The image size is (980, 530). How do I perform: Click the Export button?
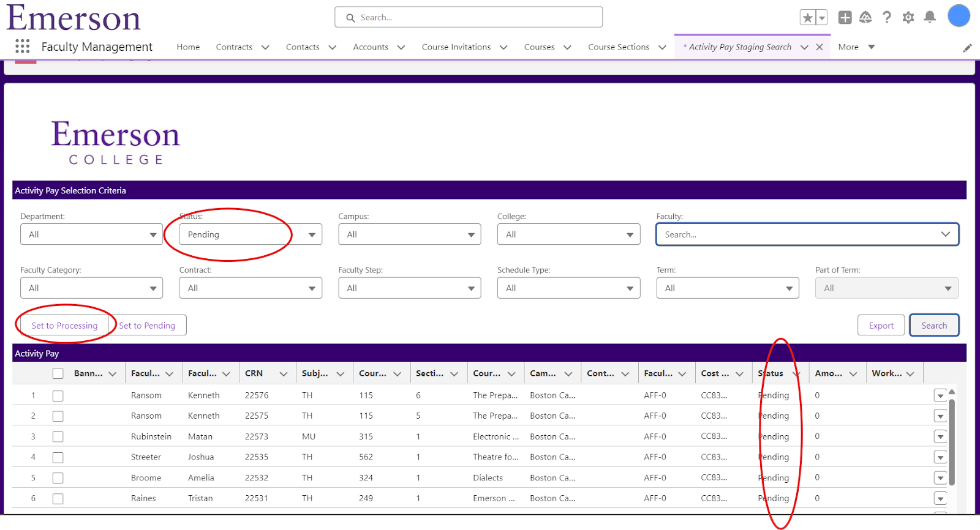tap(881, 326)
